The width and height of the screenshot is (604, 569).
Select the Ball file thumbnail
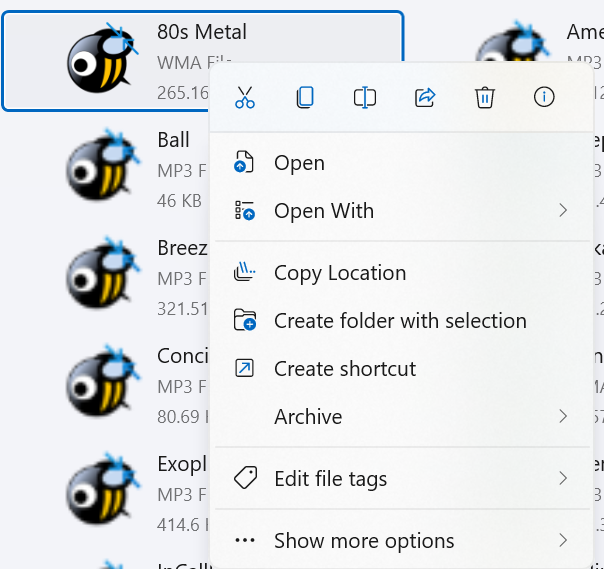click(x=102, y=165)
